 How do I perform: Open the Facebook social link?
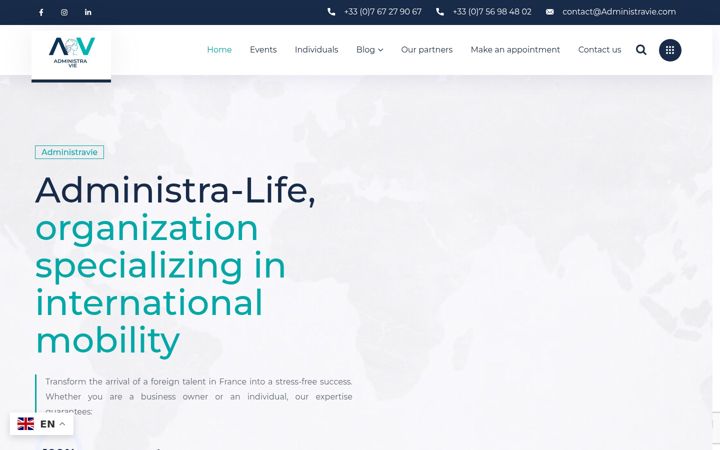(41, 12)
